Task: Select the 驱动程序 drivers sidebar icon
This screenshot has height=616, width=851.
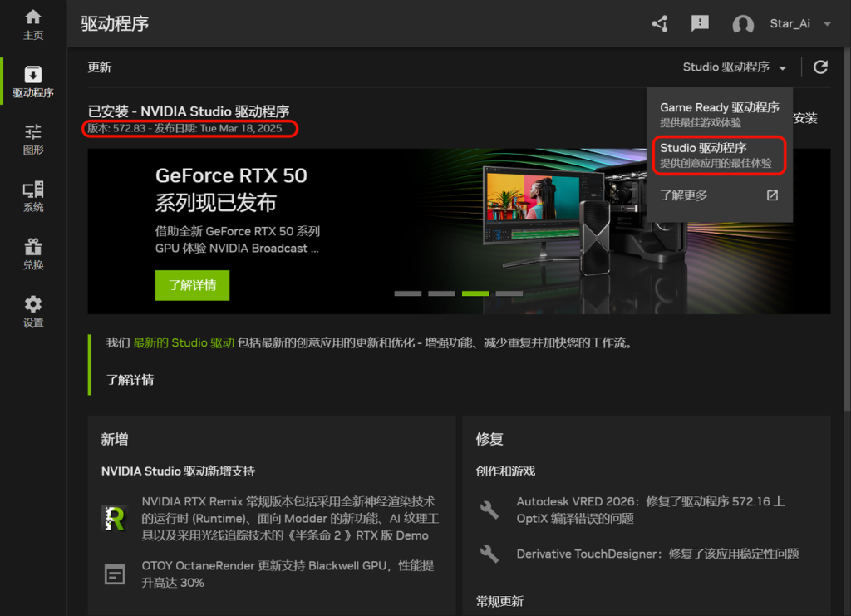Action: point(33,81)
